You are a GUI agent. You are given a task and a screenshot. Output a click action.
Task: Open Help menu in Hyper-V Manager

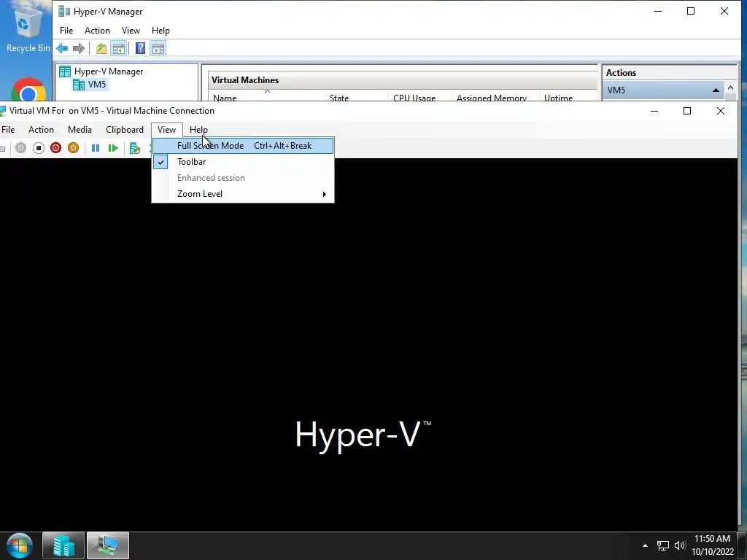160,31
